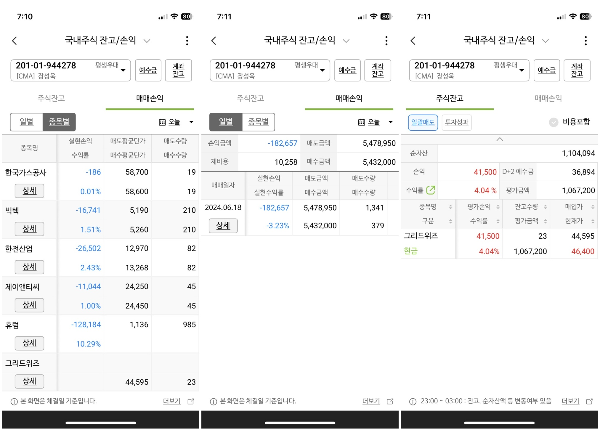Expand the 국내주식 잔고/손익 title chevron, middle screen
This screenshot has height=430, width=600.
pyautogui.click(x=346, y=41)
